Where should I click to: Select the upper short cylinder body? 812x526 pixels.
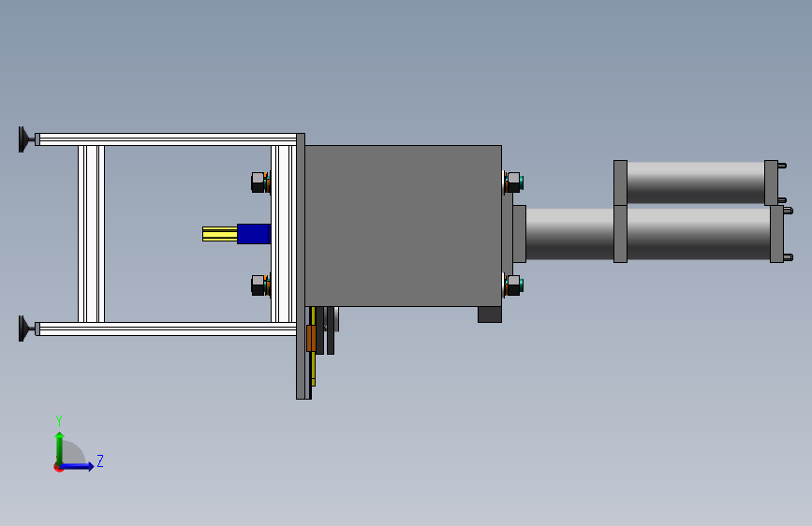[x=696, y=183]
